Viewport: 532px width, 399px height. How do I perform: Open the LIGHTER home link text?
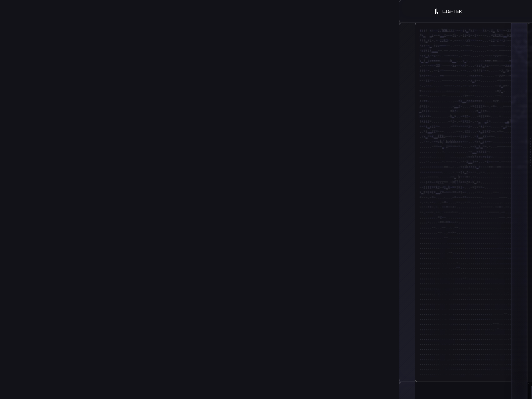(452, 11)
